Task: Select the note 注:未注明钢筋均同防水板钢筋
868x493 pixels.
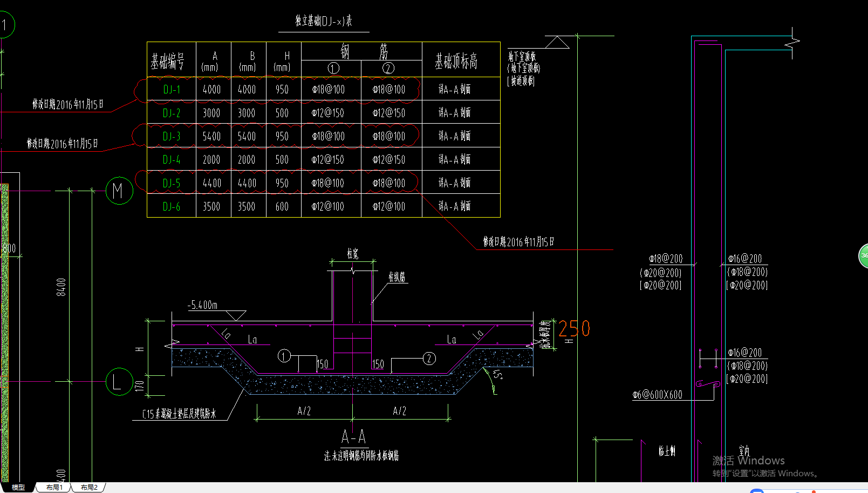Action: coord(361,456)
